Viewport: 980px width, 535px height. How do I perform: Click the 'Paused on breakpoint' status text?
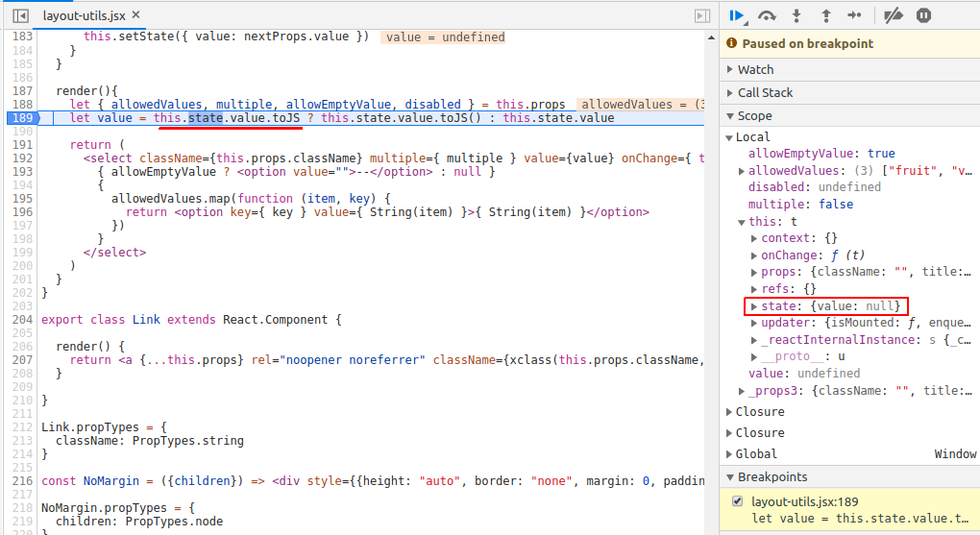point(807,44)
